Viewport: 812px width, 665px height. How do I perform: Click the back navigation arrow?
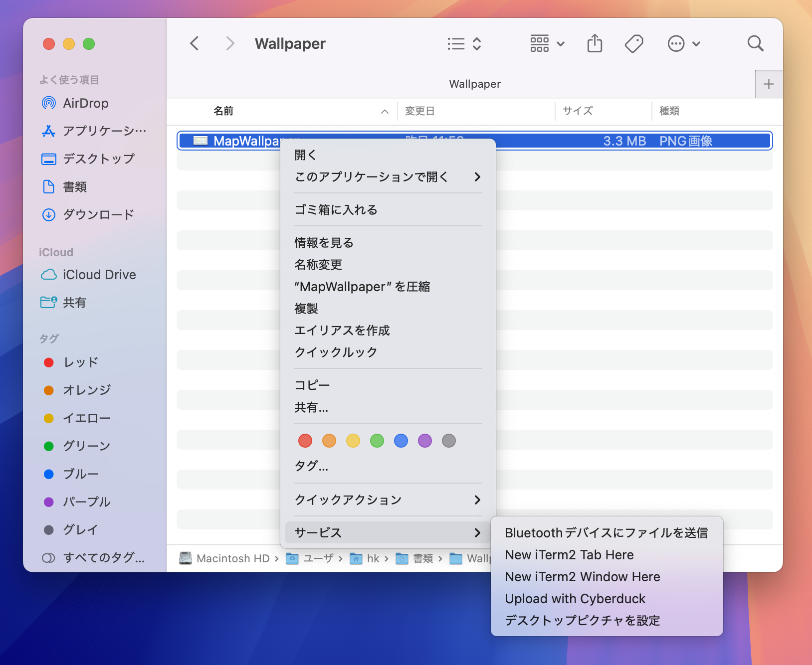[x=194, y=43]
